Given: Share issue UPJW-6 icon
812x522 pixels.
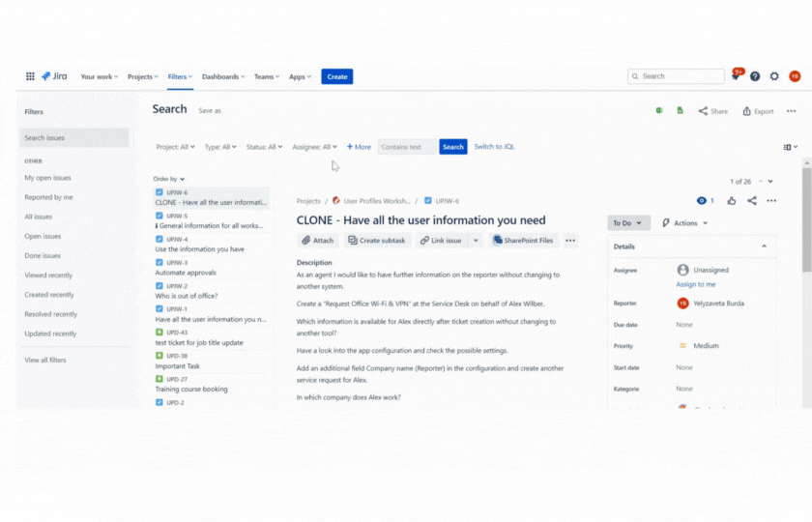Looking at the screenshot, I should [752, 200].
